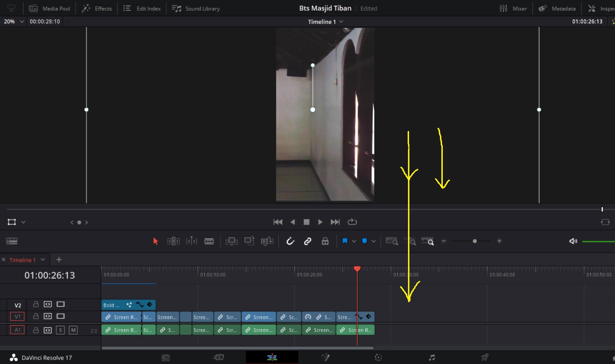Lock the V2 video track

click(36, 304)
